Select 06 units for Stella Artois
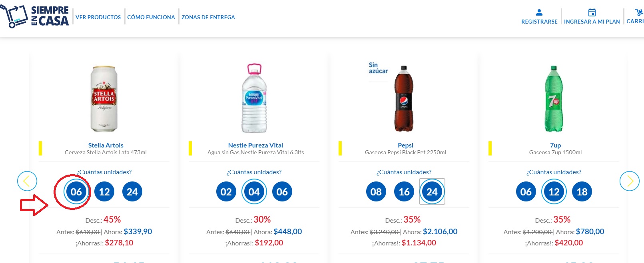Viewport: 644px width, 263px height. (76, 192)
